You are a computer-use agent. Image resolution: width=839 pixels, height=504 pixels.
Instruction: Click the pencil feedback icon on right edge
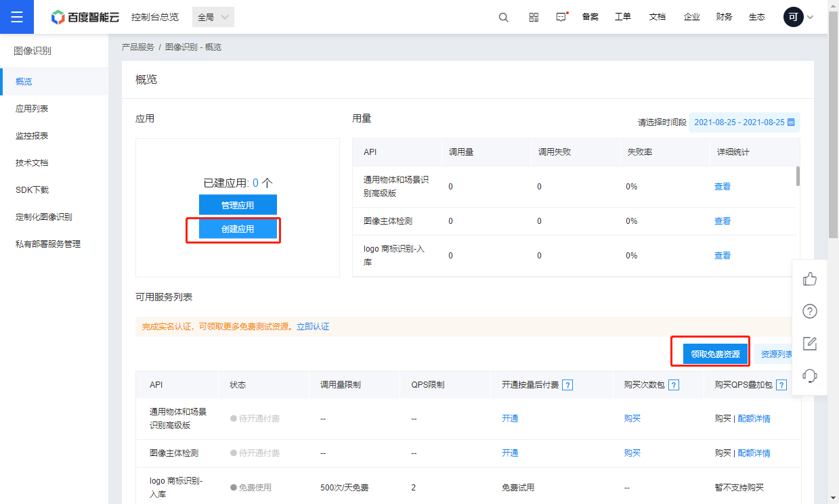pyautogui.click(x=810, y=344)
